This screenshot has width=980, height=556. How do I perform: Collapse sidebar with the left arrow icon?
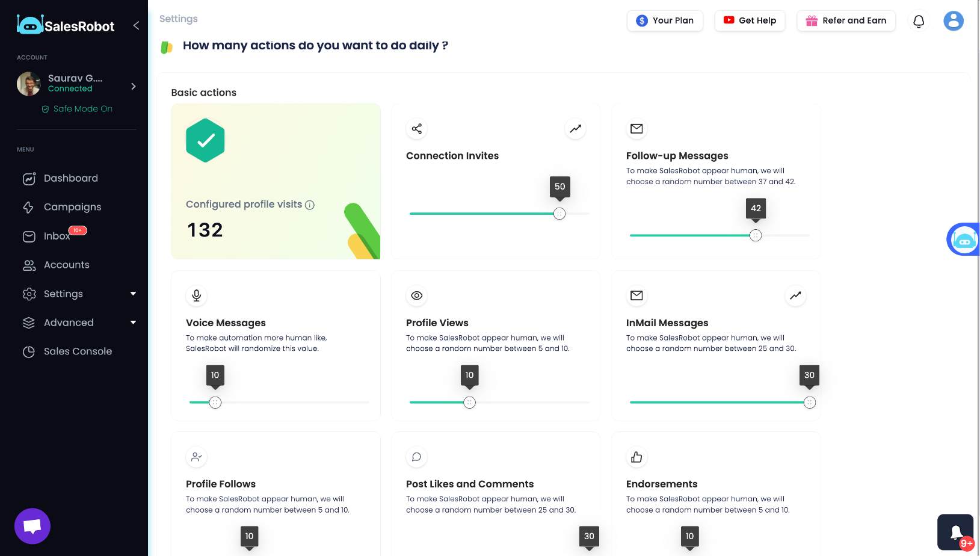pos(136,25)
